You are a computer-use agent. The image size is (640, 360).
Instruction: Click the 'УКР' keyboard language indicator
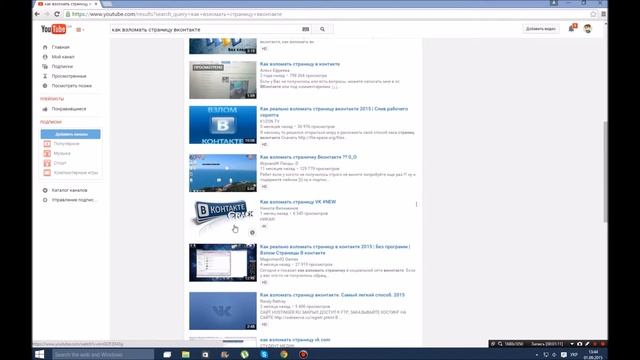[574, 355]
